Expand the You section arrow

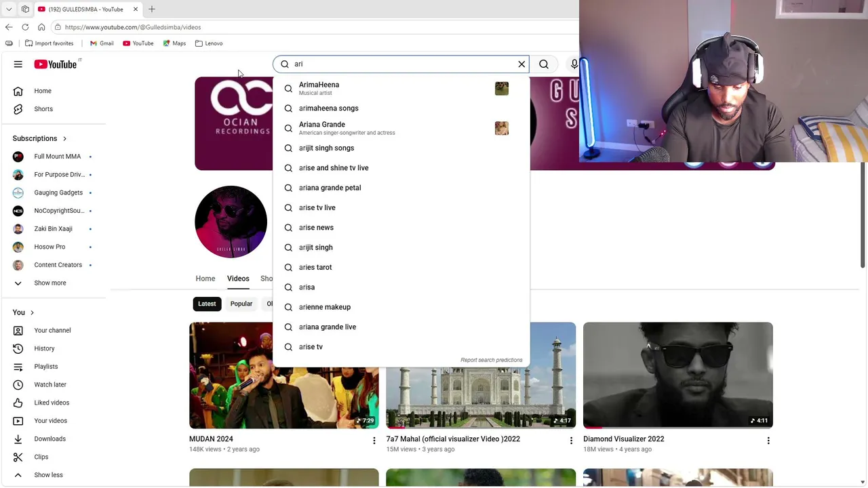(x=32, y=312)
